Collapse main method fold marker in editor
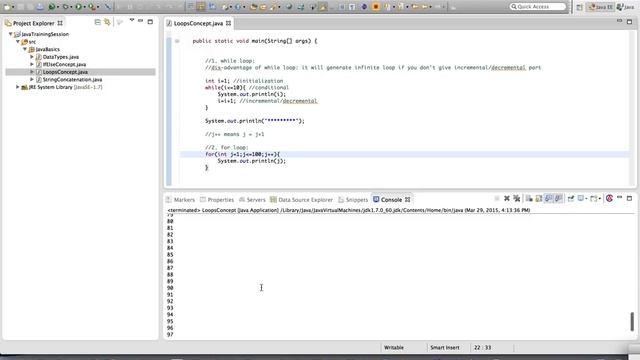Screen dimensions: 640x360 click(177, 41)
